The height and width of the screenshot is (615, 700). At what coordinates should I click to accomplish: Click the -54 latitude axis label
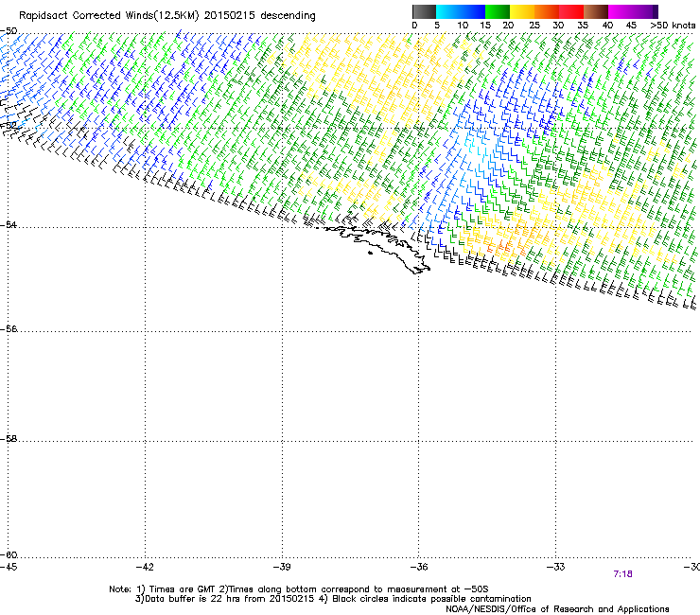(9, 224)
